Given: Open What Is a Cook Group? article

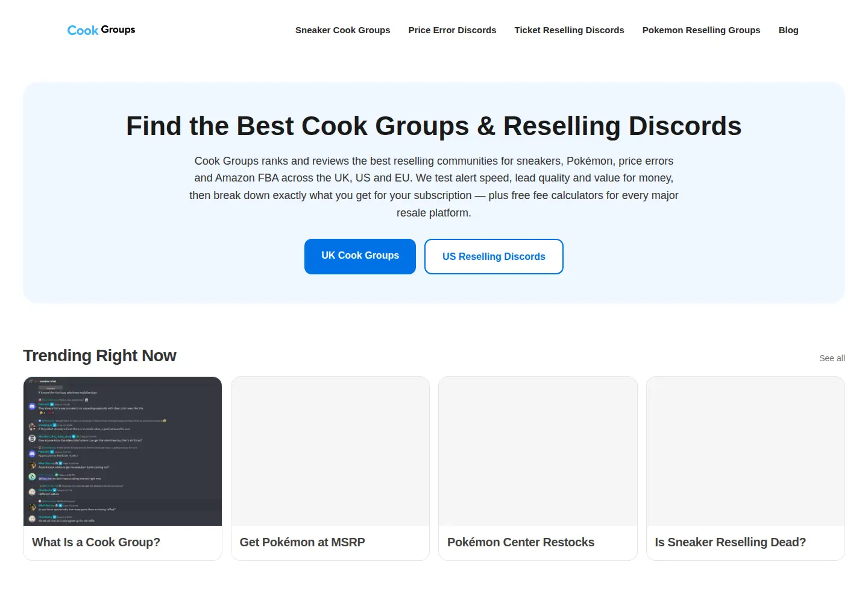Looking at the screenshot, I should point(96,542).
